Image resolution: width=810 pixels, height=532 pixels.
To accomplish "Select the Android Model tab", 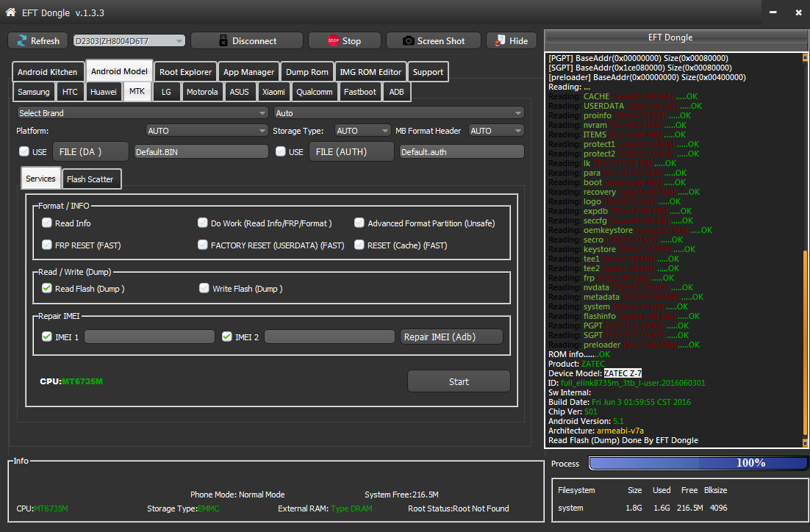I will pos(119,71).
